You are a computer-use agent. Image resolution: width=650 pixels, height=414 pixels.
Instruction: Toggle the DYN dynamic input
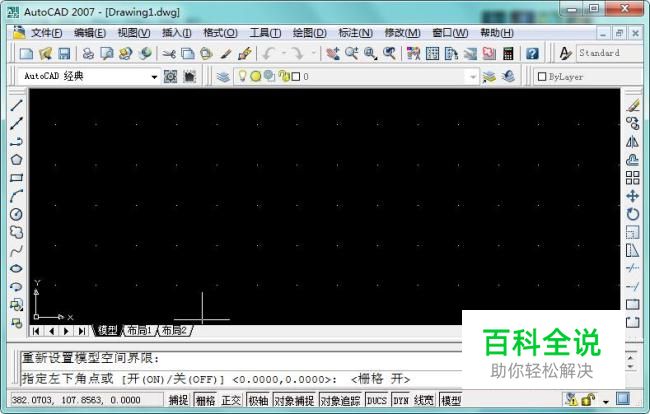click(x=401, y=400)
